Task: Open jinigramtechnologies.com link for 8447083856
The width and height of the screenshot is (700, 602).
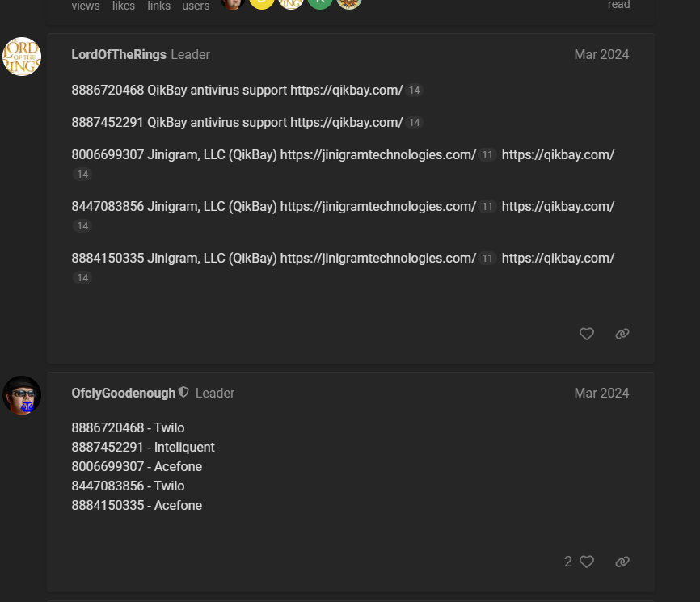Action: click(x=377, y=207)
